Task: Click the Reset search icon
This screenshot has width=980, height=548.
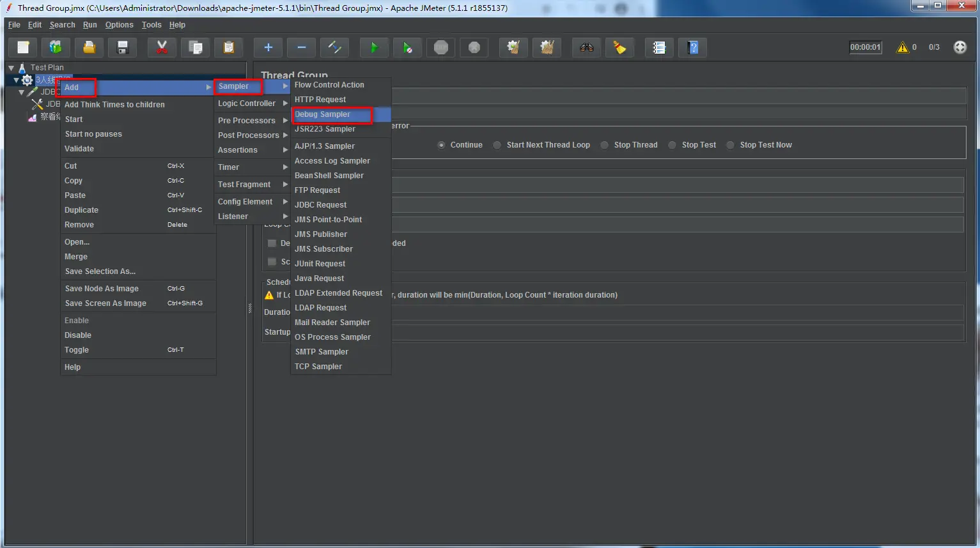Action: 619,47
